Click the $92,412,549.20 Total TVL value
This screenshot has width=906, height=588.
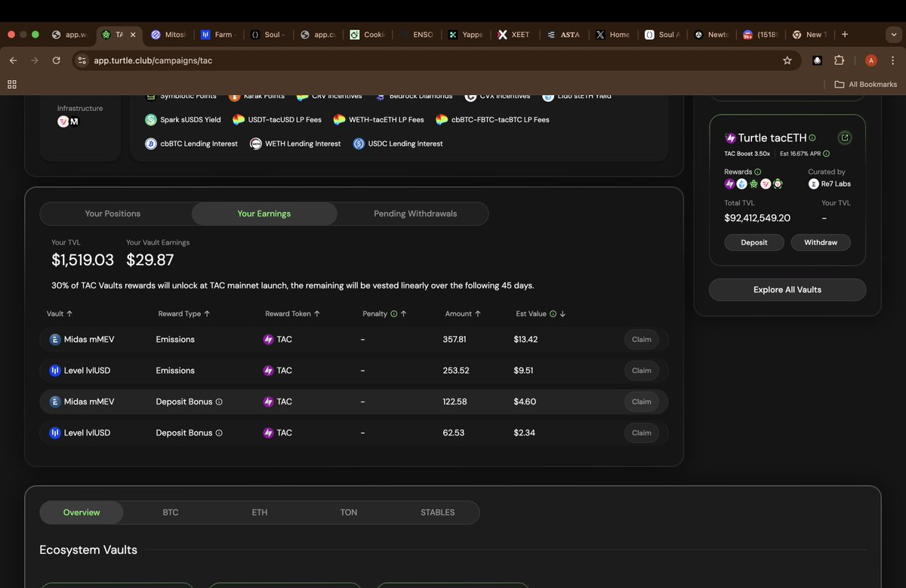(757, 217)
